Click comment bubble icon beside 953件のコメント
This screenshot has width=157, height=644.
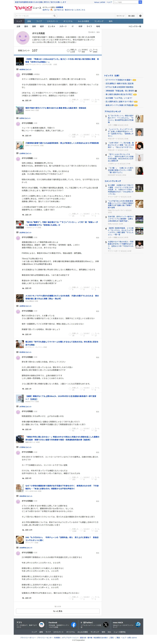coord(17,352)
